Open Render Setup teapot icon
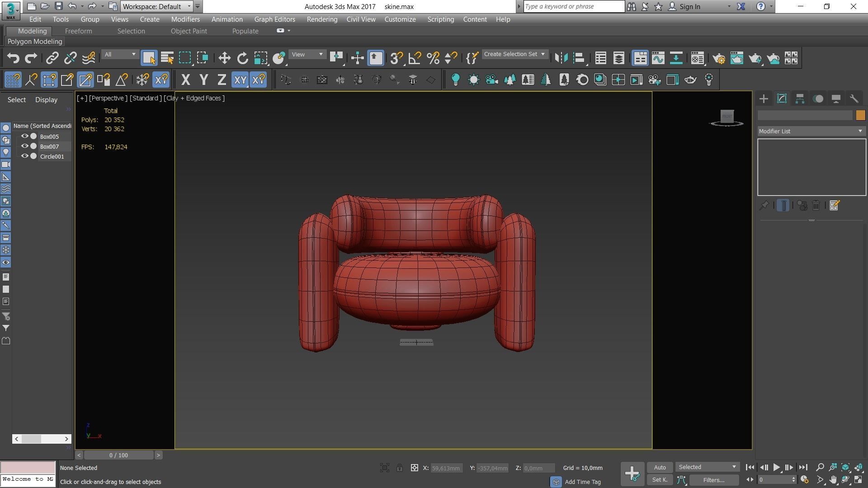 (719, 58)
